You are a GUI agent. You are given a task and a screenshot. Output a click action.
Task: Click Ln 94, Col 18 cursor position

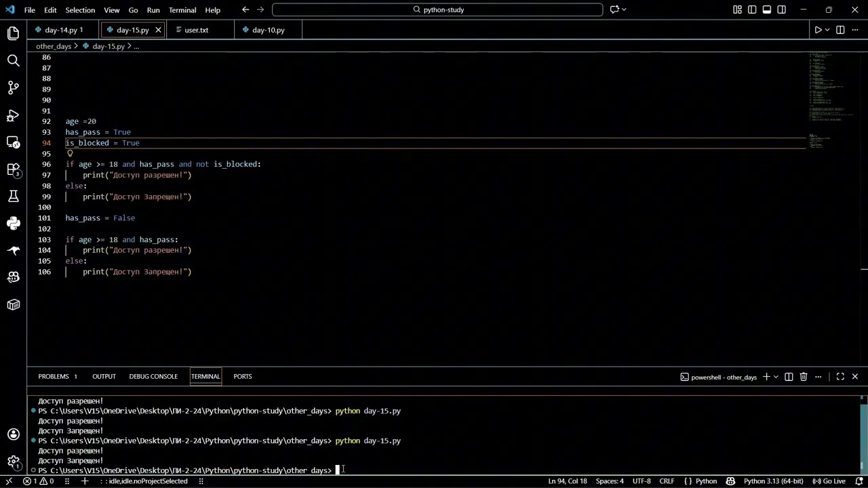(568, 481)
